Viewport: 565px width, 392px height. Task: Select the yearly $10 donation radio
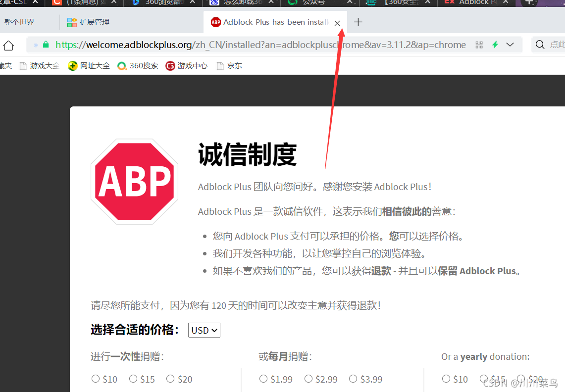coord(446,379)
